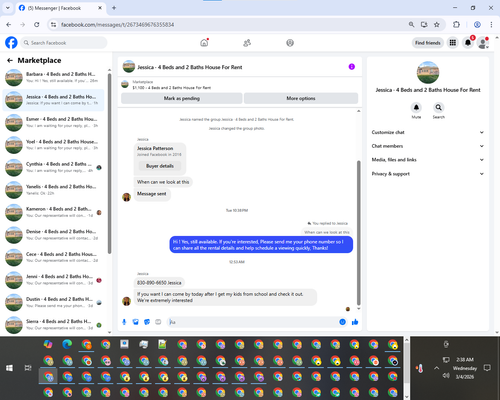Open Chrome three-dot menu

tap(491, 24)
